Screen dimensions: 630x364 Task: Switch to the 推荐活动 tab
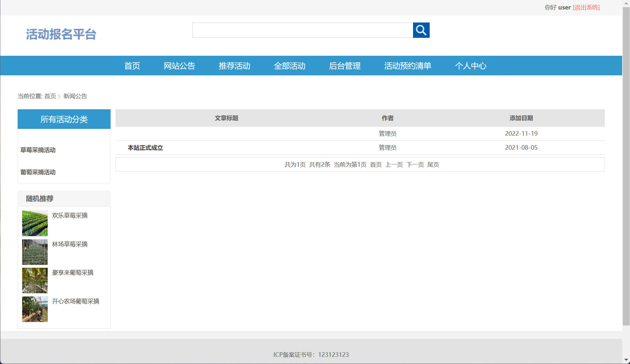[234, 66]
